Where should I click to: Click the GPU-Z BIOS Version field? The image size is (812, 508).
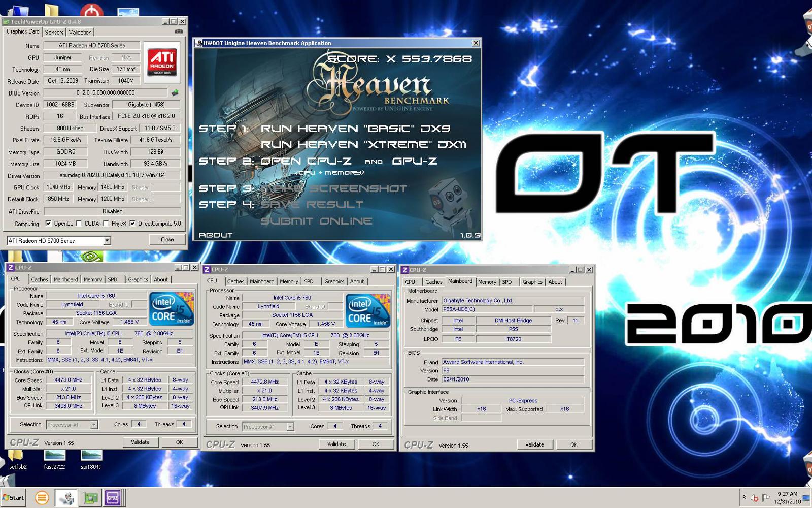pyautogui.click(x=106, y=93)
